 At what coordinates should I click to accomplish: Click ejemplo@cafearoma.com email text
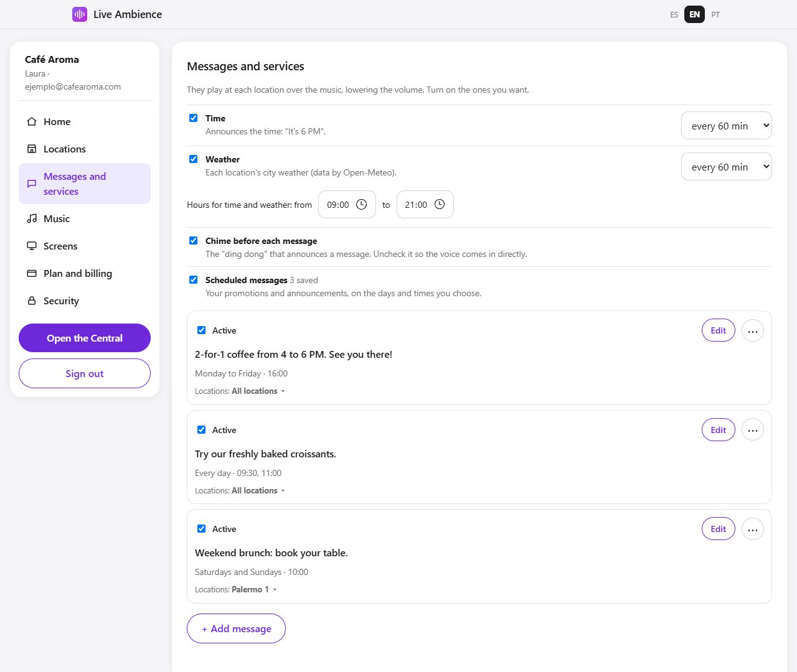pyautogui.click(x=73, y=87)
